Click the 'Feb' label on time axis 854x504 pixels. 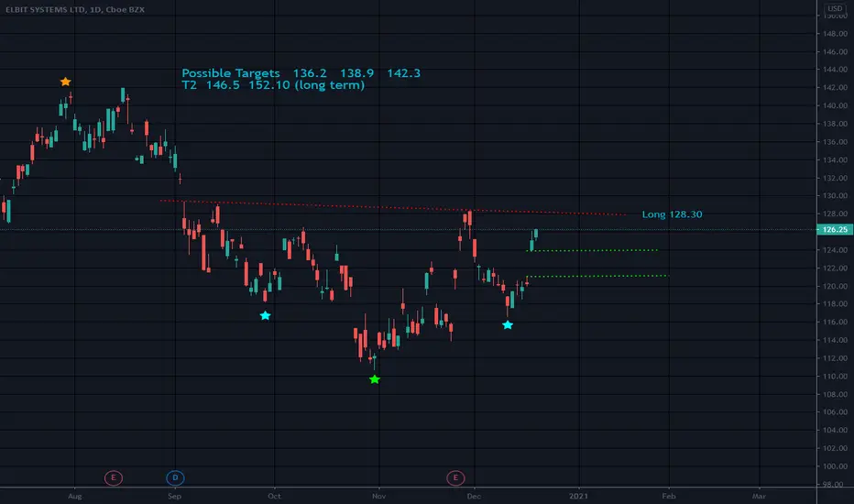point(669,496)
